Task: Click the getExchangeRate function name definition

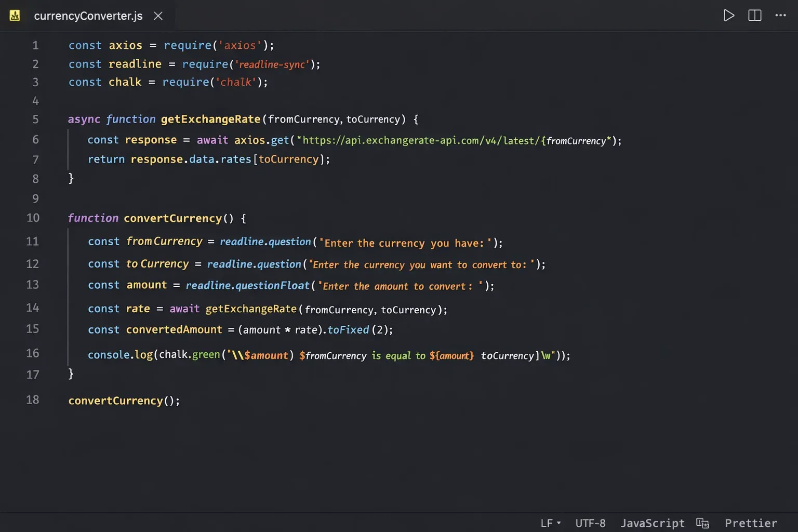Action: 210,119
